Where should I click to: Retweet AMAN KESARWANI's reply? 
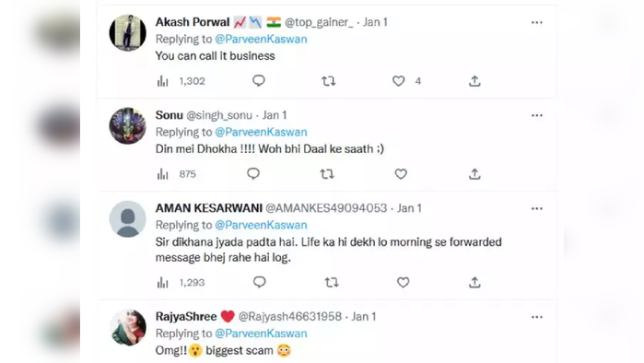(x=332, y=283)
